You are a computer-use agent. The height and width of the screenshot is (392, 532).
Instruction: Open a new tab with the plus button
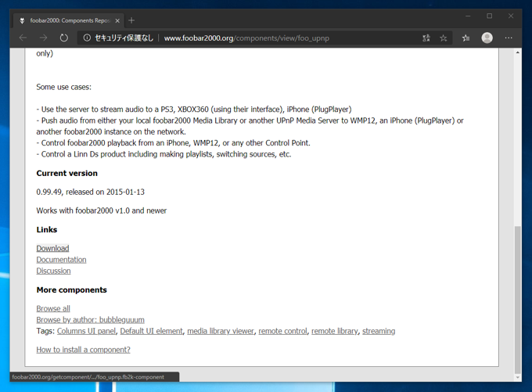(x=131, y=20)
